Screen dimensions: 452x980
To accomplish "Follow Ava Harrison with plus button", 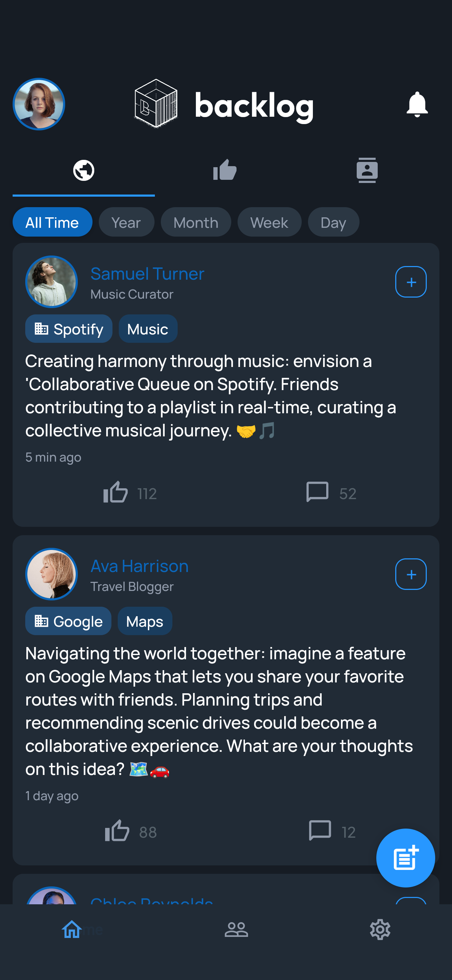I will [x=411, y=574].
